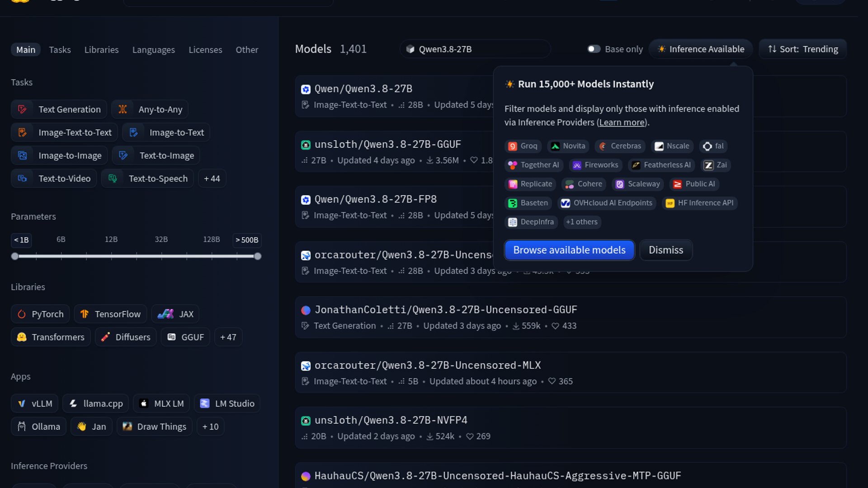Select the >500B parameter range box
868x488 pixels.
247,240
